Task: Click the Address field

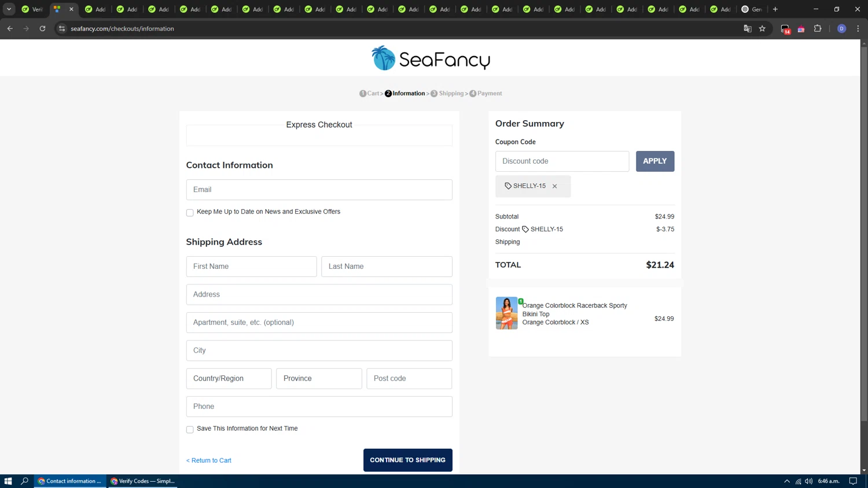Action: pyautogui.click(x=319, y=294)
